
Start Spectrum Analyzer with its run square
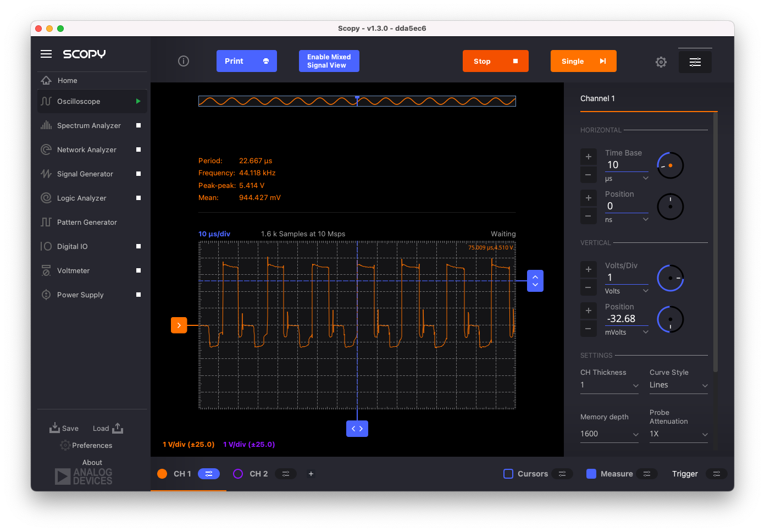[x=138, y=125]
